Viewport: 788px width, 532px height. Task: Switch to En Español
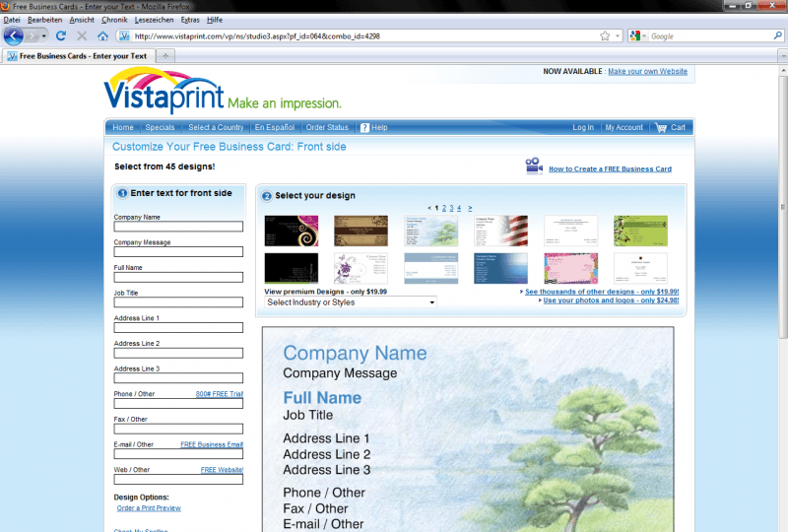click(x=275, y=128)
